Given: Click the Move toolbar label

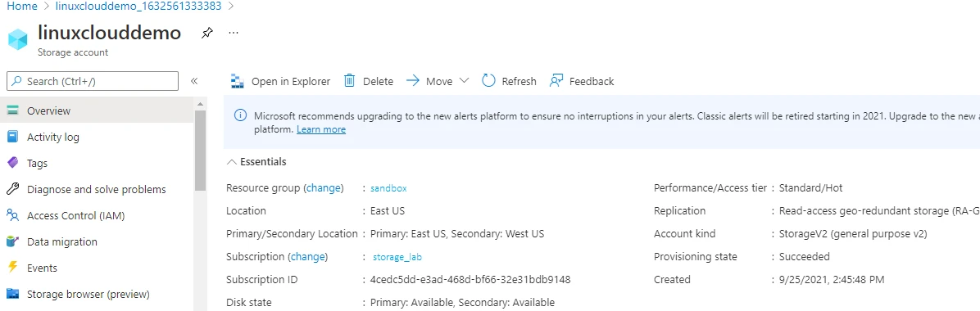Looking at the screenshot, I should 439,81.
